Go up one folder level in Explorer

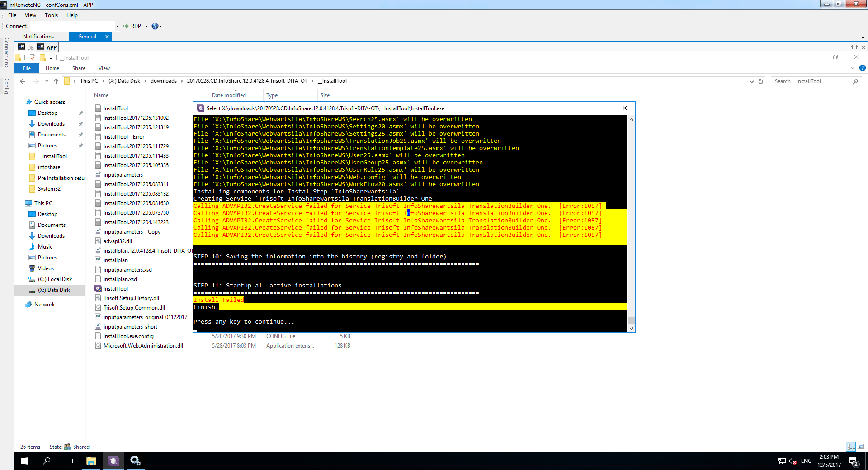point(56,81)
